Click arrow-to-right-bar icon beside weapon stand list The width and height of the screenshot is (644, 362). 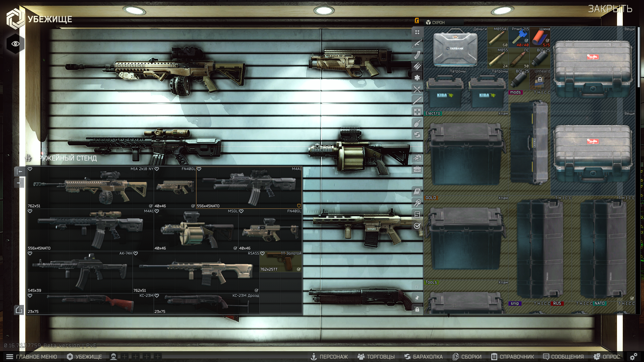[x=20, y=183]
